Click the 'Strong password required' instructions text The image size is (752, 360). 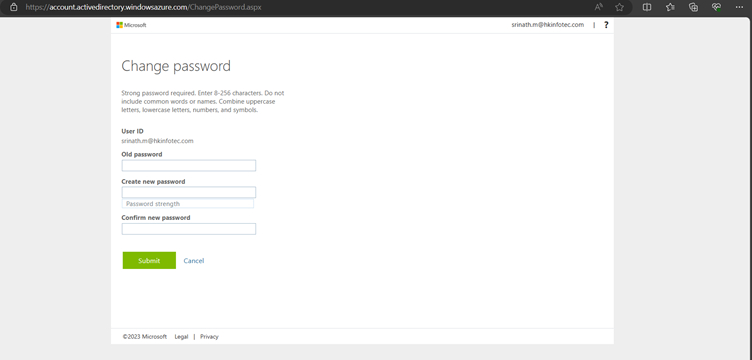click(203, 101)
